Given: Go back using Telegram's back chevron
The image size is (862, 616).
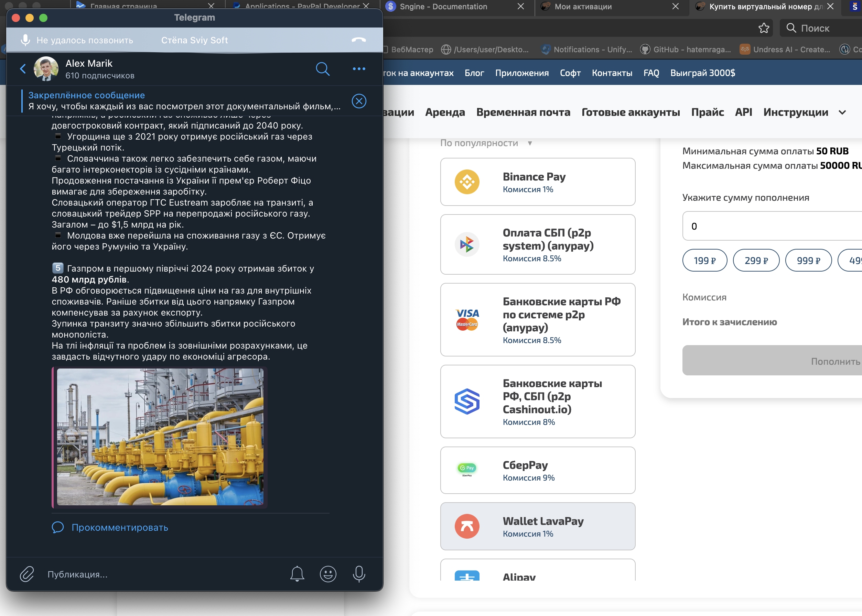Looking at the screenshot, I should coord(23,69).
